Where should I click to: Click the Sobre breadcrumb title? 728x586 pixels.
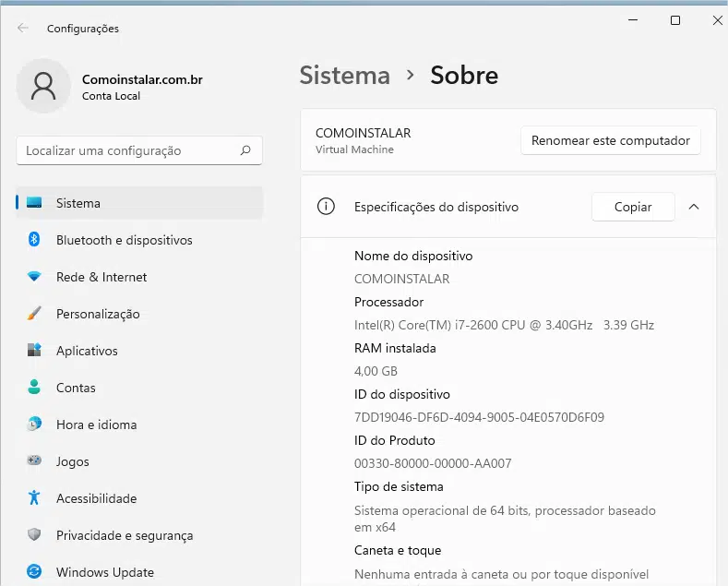coord(464,76)
